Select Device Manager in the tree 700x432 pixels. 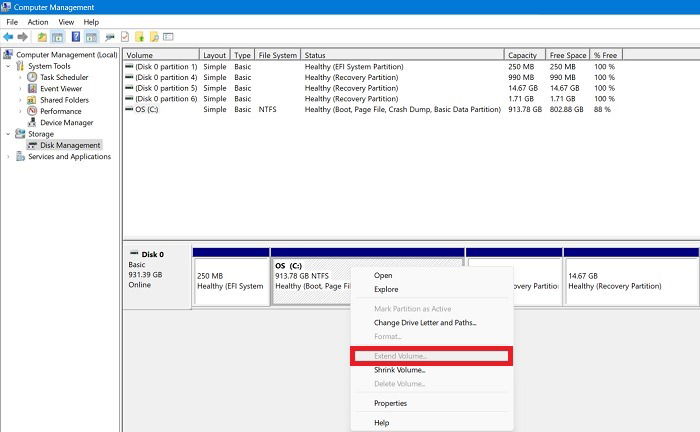click(x=67, y=122)
